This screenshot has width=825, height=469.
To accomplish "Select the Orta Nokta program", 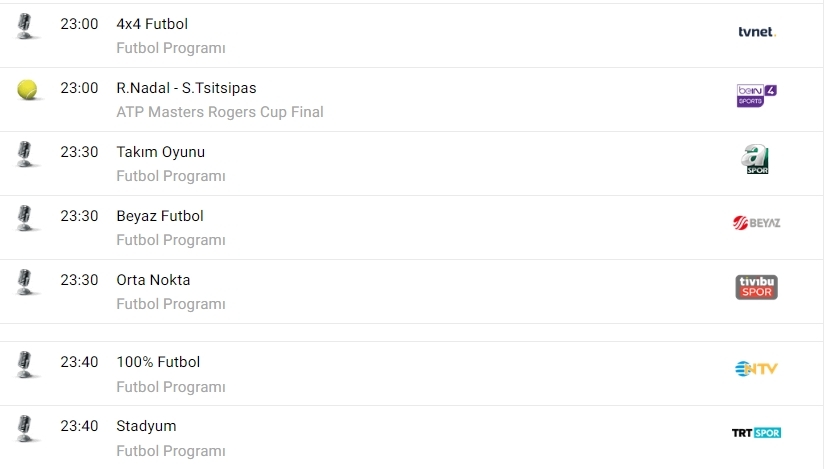I will pos(153,280).
